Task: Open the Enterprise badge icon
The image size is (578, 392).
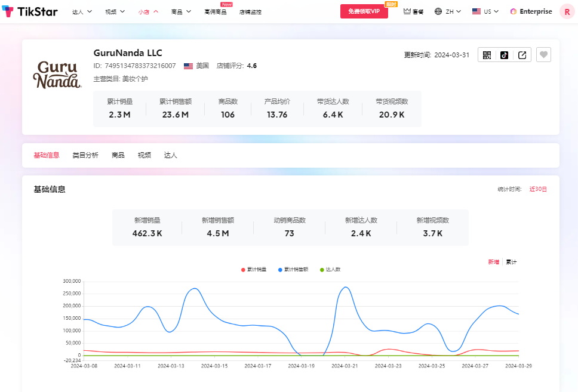Action: tap(513, 11)
